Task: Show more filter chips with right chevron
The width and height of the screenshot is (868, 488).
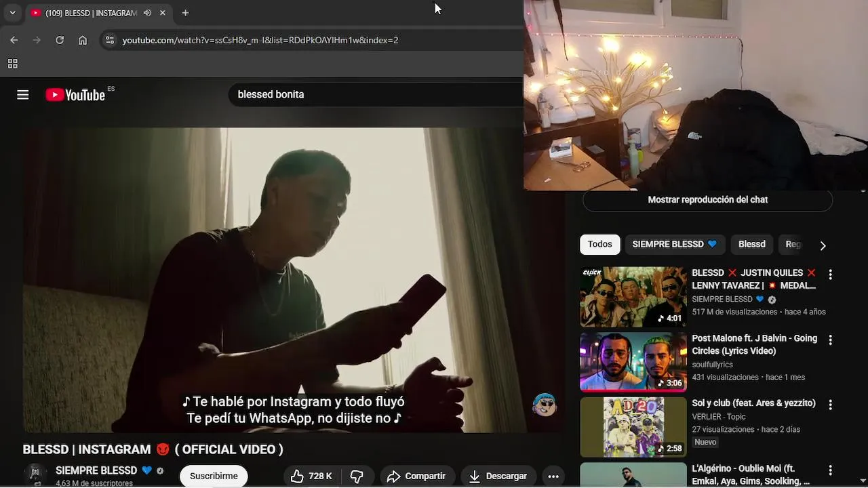Action: click(823, 245)
